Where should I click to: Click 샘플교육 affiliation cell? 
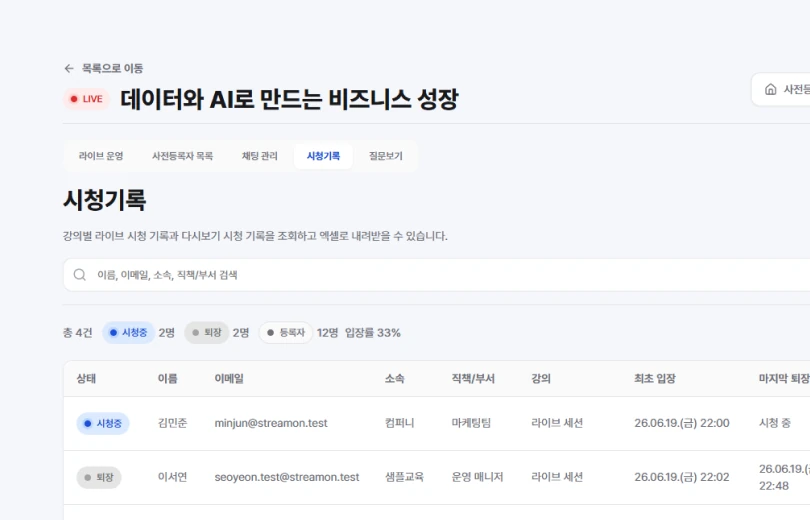pyautogui.click(x=404, y=477)
